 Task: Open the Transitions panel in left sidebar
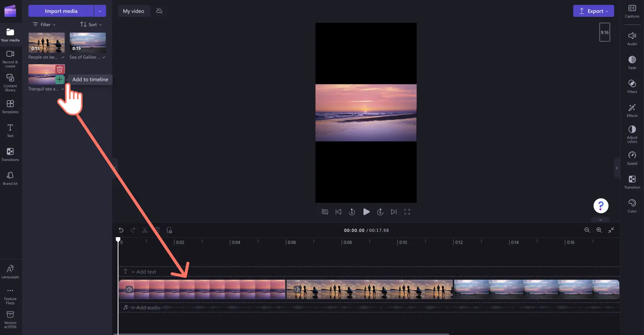10,154
